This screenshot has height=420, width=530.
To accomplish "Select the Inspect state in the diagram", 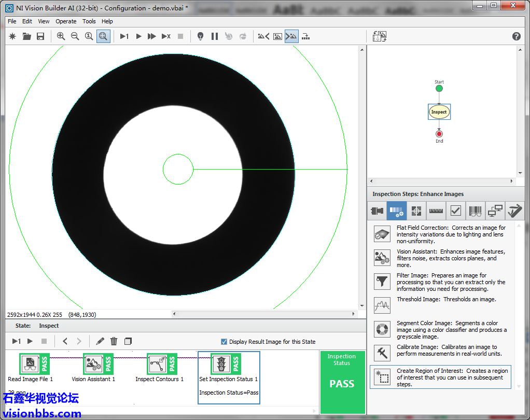I will [439, 112].
